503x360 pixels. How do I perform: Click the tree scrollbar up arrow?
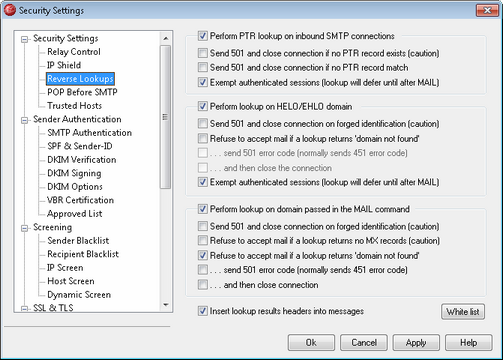(x=165, y=38)
